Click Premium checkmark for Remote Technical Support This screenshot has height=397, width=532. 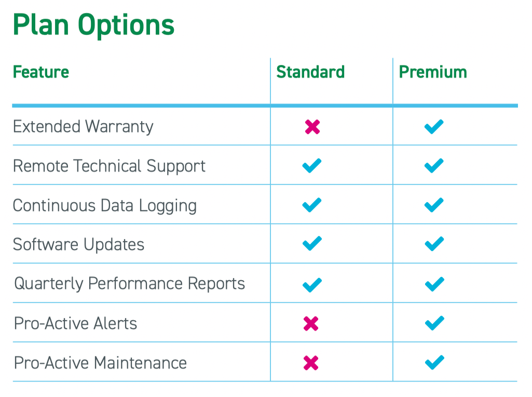(x=434, y=166)
